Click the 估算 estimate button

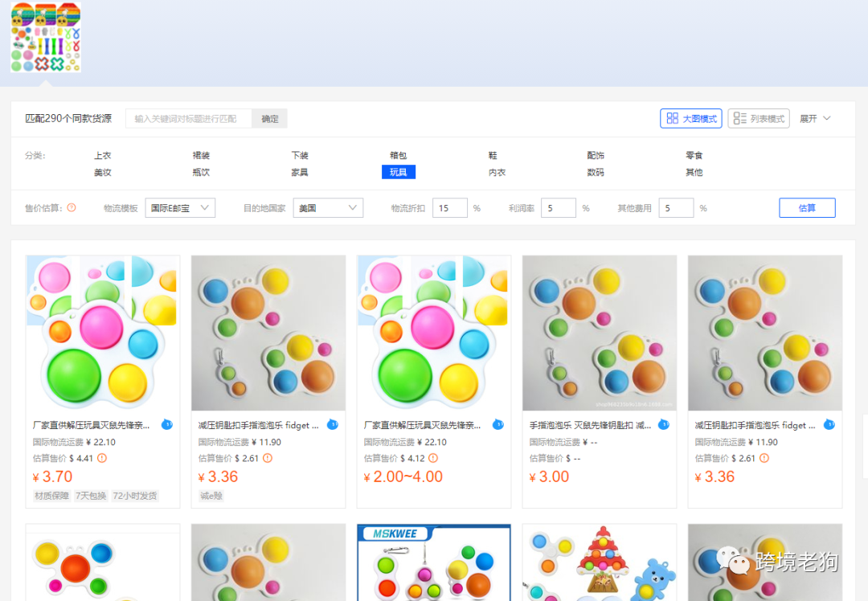(x=807, y=208)
